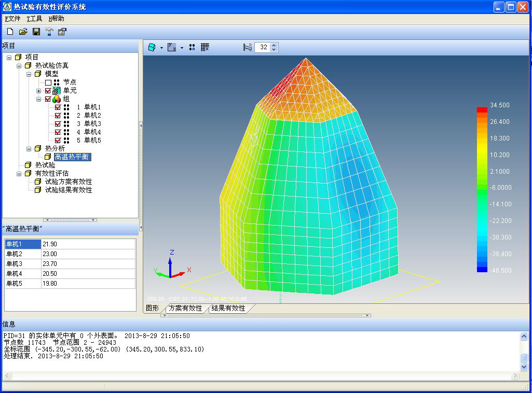Click the hammer tool icon
532x393 pixels.
point(49,32)
